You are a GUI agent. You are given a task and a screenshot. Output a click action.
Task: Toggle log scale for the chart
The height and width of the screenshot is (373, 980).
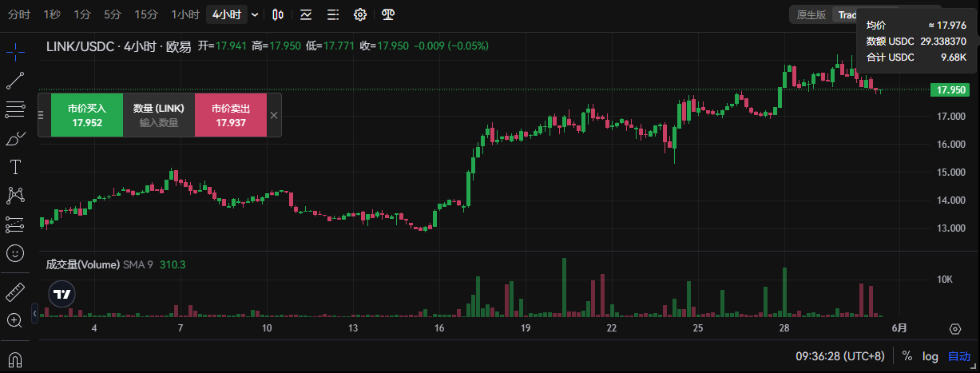click(x=930, y=356)
